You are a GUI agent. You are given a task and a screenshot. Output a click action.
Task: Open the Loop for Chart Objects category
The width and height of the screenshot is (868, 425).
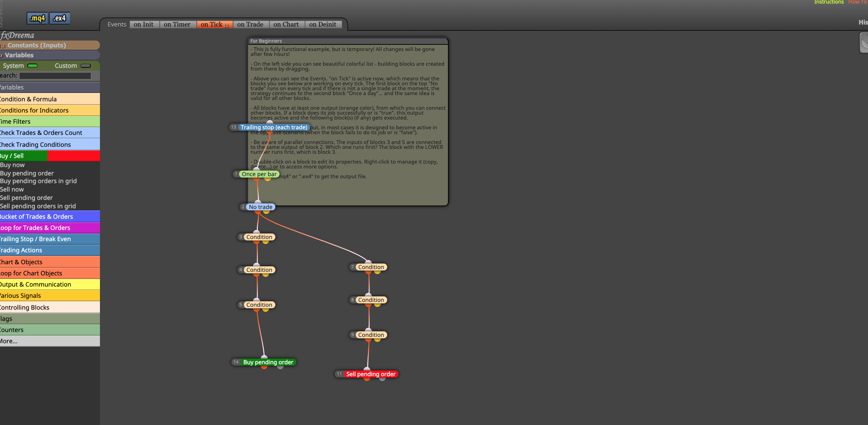pos(50,273)
